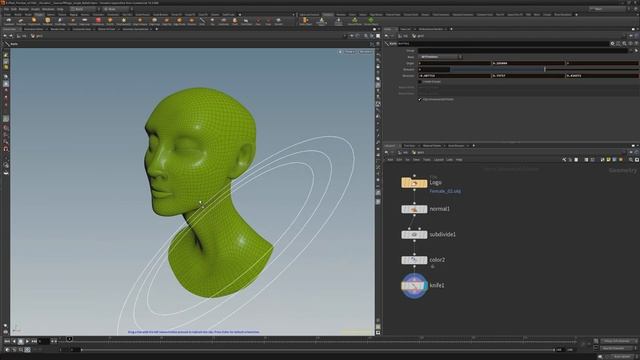The width and height of the screenshot is (640, 360).
Task: Open the Edit menu
Action: tap(14, 9)
